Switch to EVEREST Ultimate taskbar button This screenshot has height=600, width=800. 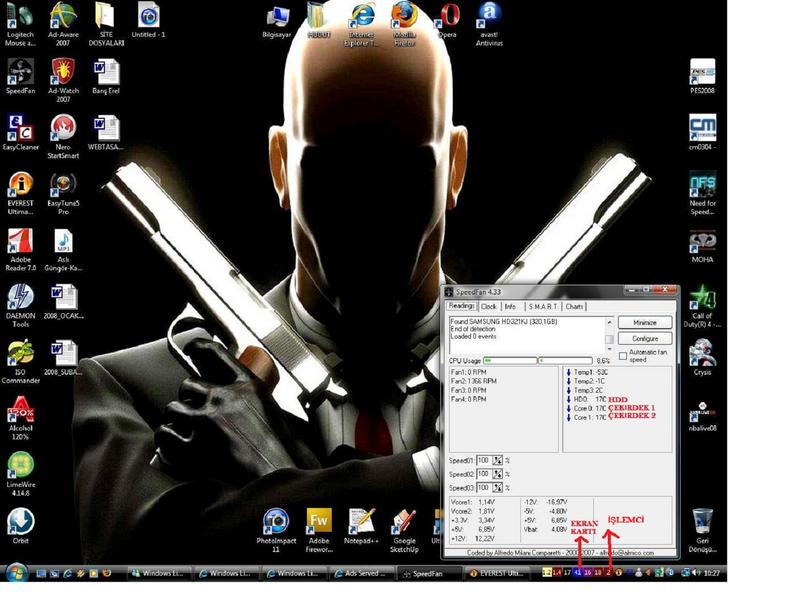click(498, 573)
